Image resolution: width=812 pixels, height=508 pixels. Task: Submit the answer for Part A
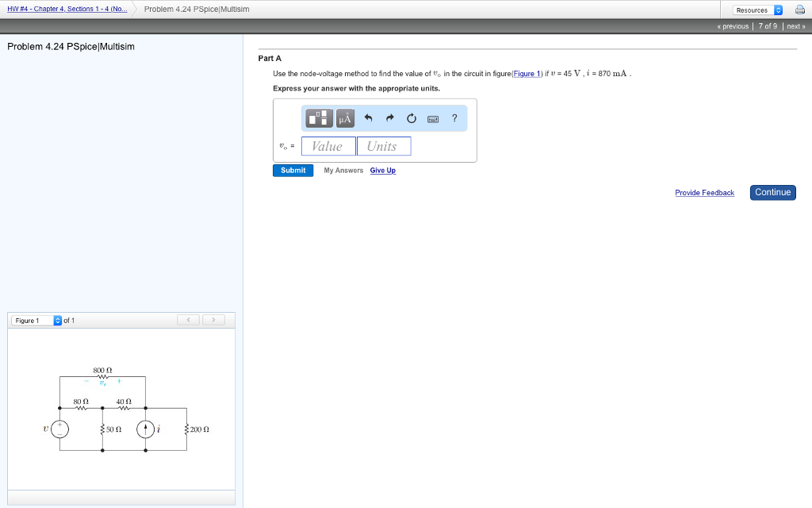coord(293,170)
